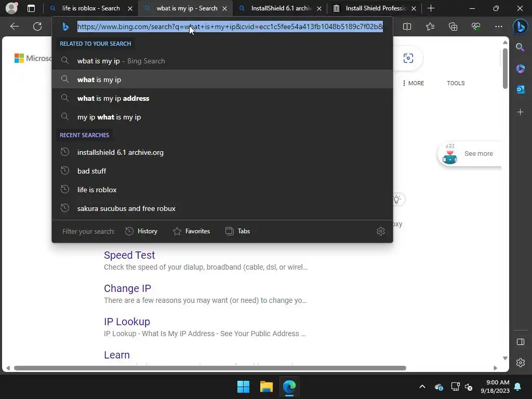Open sidebar settings gear at bottom
Image resolution: width=532 pixels, height=399 pixels.
[520, 363]
